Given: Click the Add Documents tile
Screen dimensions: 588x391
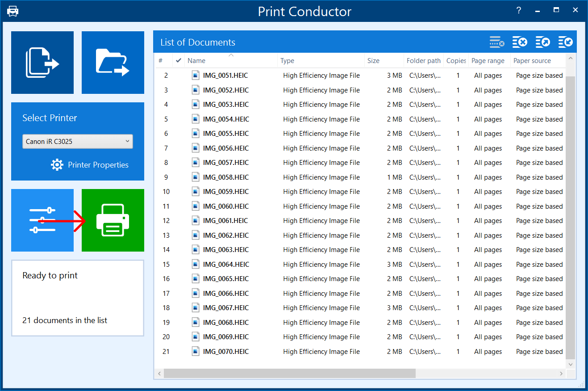Looking at the screenshot, I should 42,63.
